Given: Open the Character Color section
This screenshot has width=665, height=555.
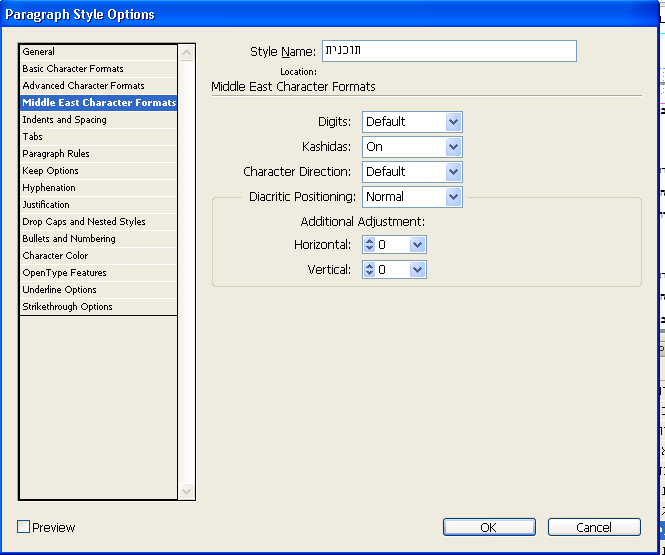Looking at the screenshot, I should pos(56,256).
